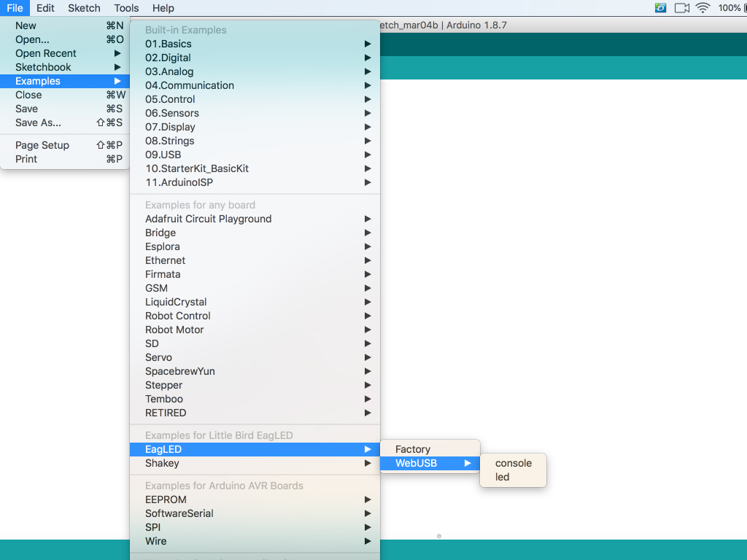The width and height of the screenshot is (747, 560).
Task: Open the SoftwareSerial examples submenu
Action: (x=255, y=513)
